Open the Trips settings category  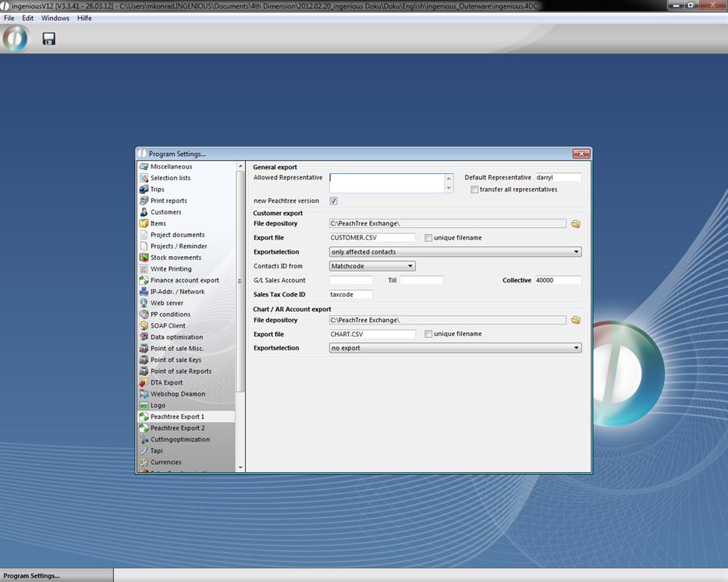(x=157, y=190)
